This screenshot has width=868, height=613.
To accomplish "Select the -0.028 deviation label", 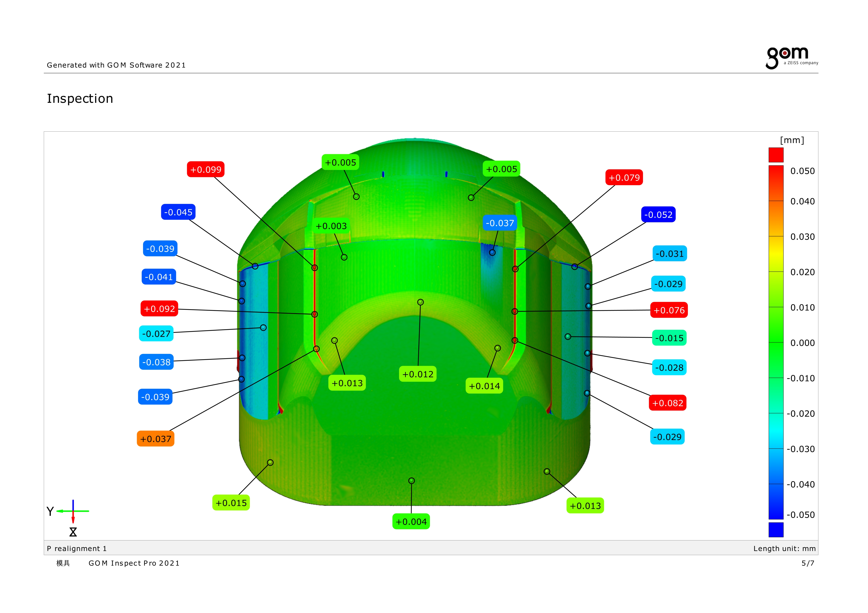I will (x=669, y=367).
